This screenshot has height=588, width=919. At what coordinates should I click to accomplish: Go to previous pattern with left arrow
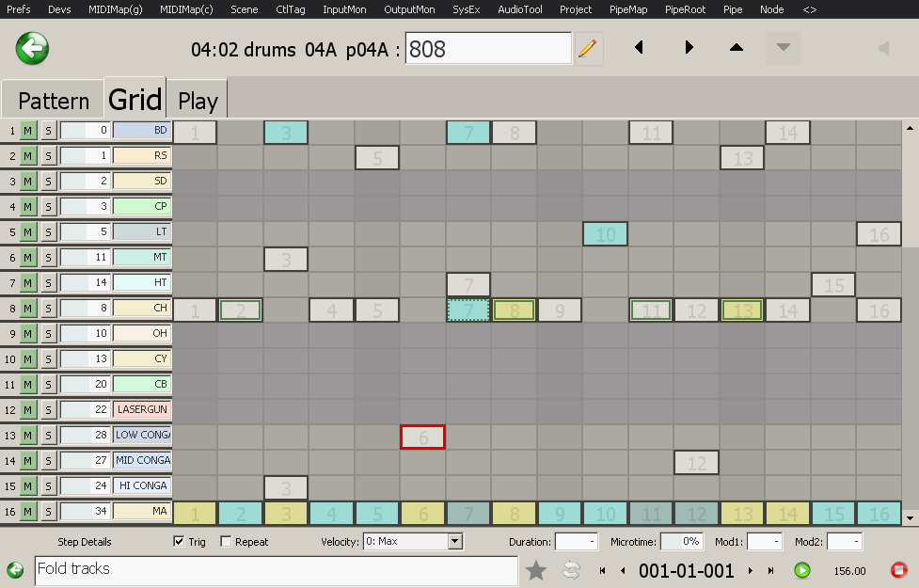coord(640,48)
